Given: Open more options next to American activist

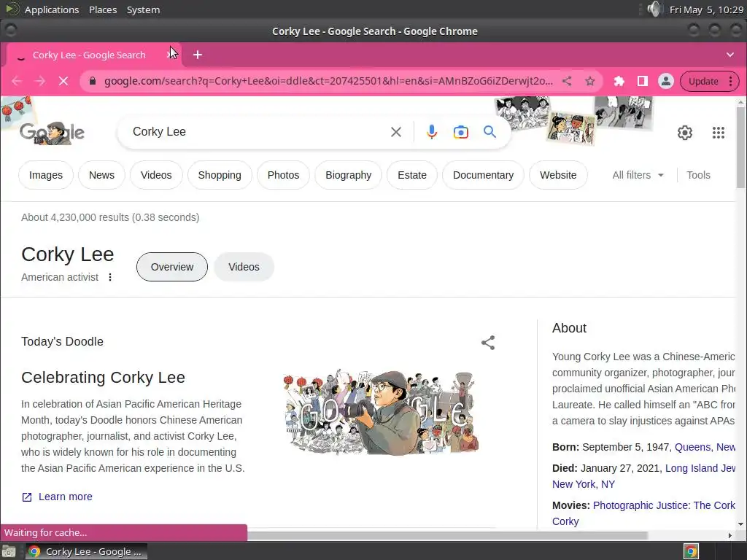Looking at the screenshot, I should tap(110, 277).
